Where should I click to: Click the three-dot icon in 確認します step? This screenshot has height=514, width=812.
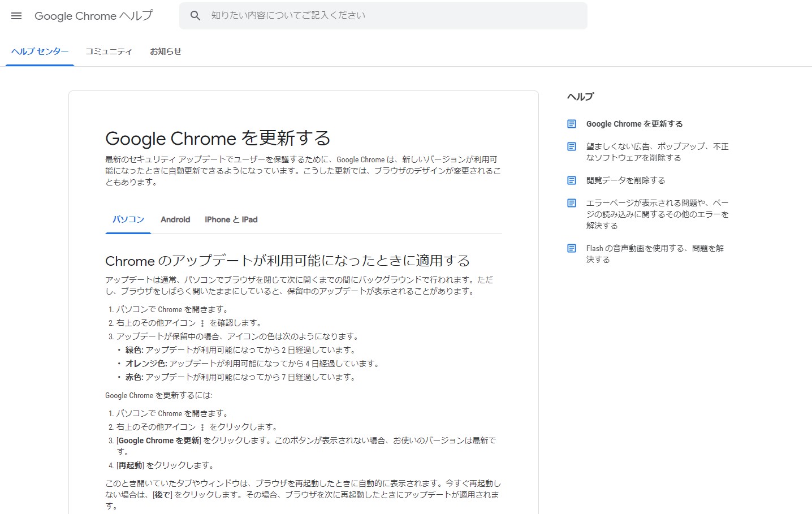coord(202,323)
